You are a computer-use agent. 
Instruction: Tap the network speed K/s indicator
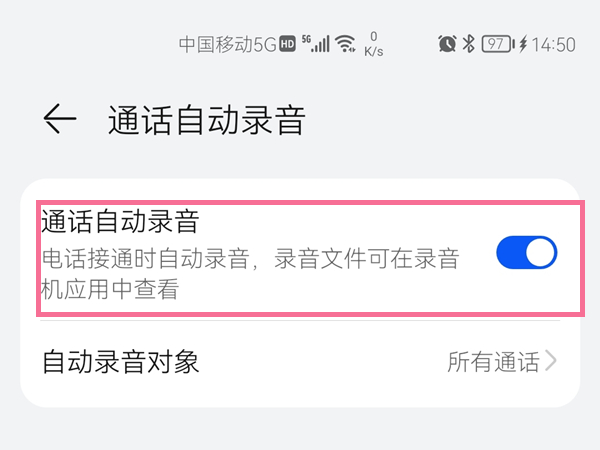(x=374, y=44)
